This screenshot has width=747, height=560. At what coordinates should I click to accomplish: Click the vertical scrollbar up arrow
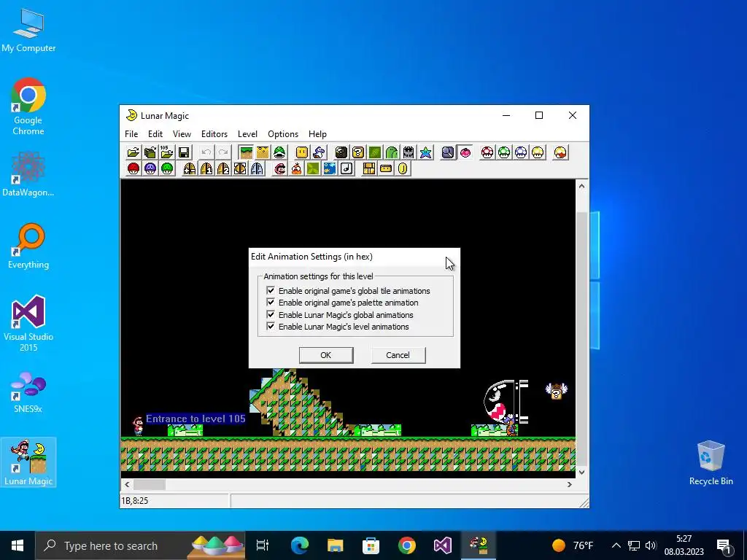[x=581, y=186]
